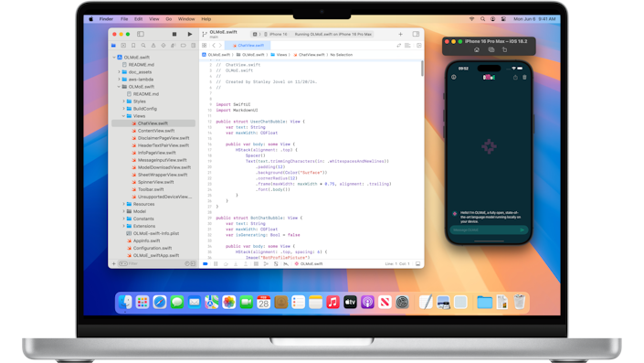The image size is (644, 363).
Task: Click the related items grid icon in editor
Action: (x=204, y=46)
